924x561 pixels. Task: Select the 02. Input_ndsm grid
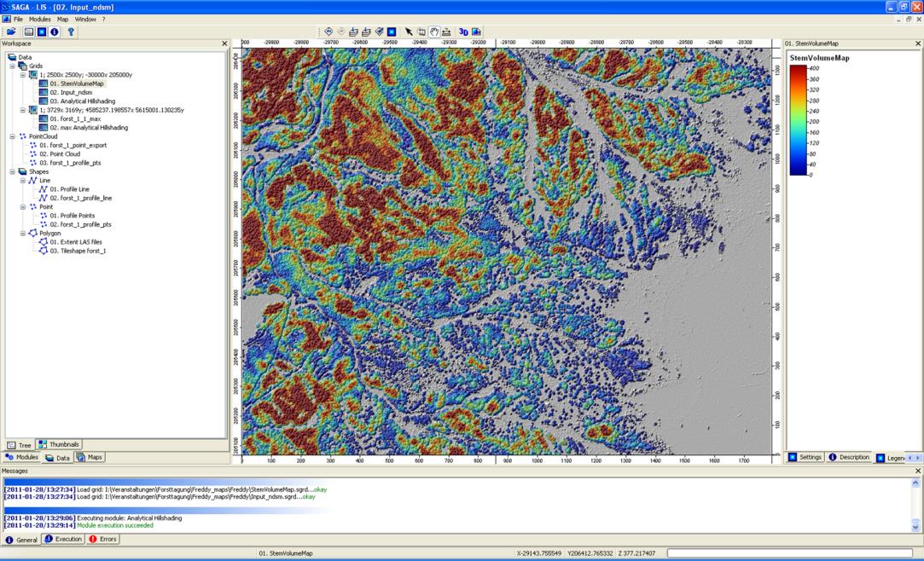[71, 92]
